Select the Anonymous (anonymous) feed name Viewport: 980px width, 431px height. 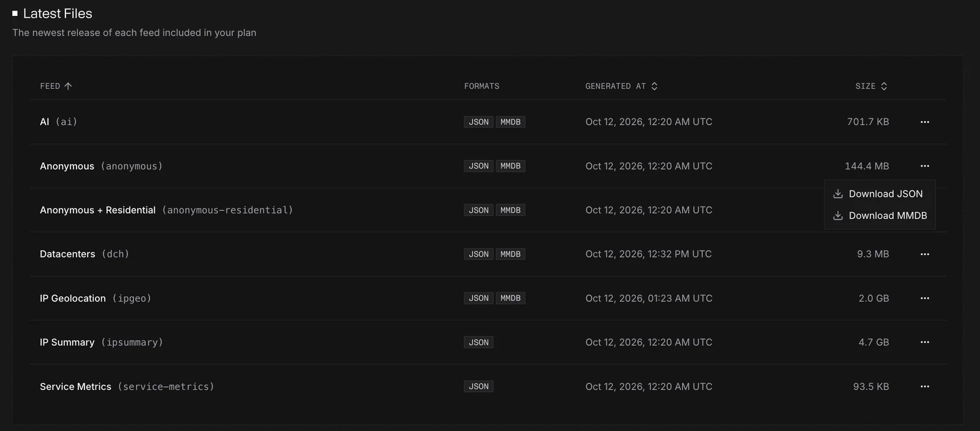101,166
